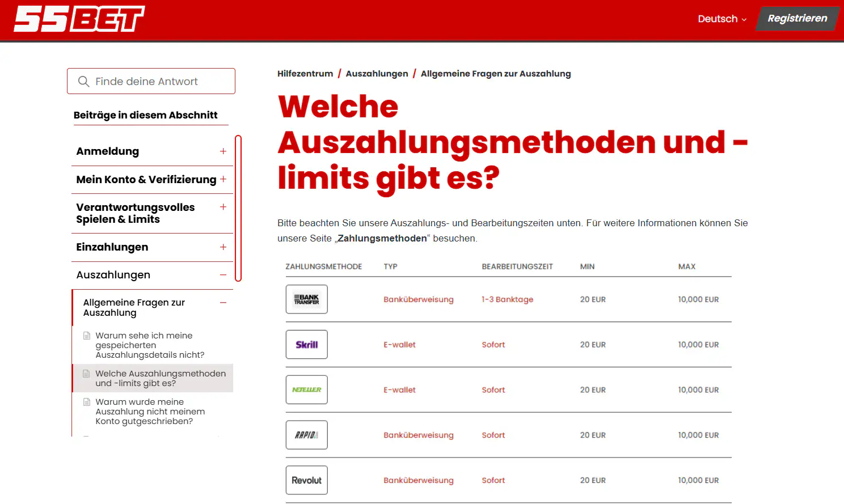Select the Einzahlungen sidebar heading
Viewport: 844px width, 504px height.
point(112,247)
